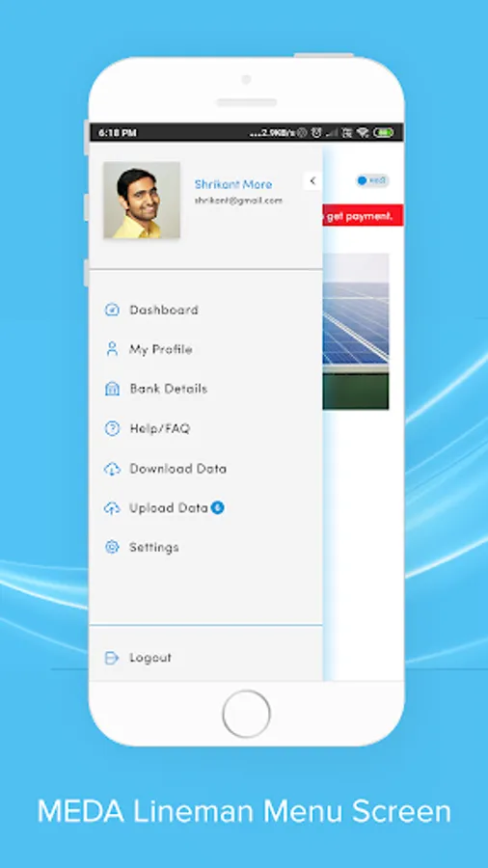Image resolution: width=488 pixels, height=868 pixels.
Task: Click the Help/FAQ question mark icon
Action: [112, 428]
